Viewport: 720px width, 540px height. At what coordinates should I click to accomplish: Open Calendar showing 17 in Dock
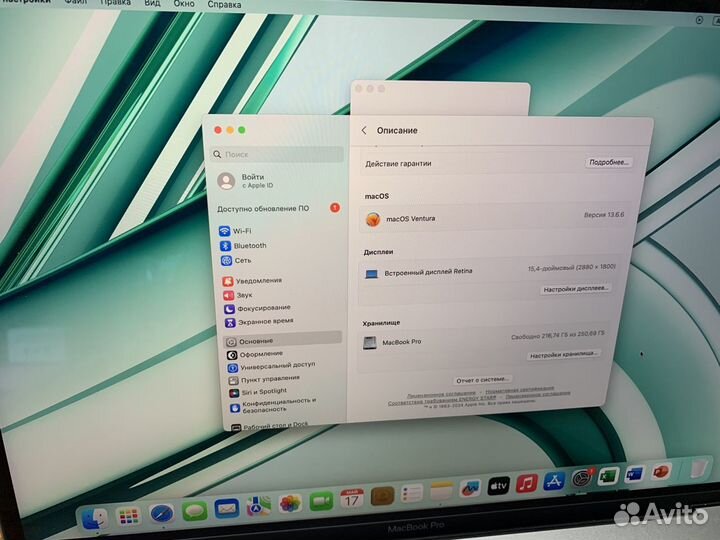(x=352, y=499)
